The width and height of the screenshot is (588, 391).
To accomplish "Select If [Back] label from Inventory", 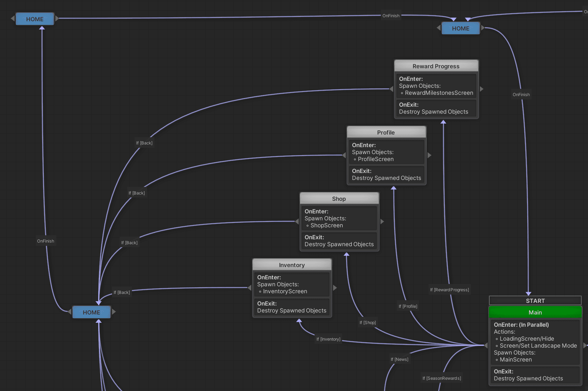I will click(x=122, y=292).
